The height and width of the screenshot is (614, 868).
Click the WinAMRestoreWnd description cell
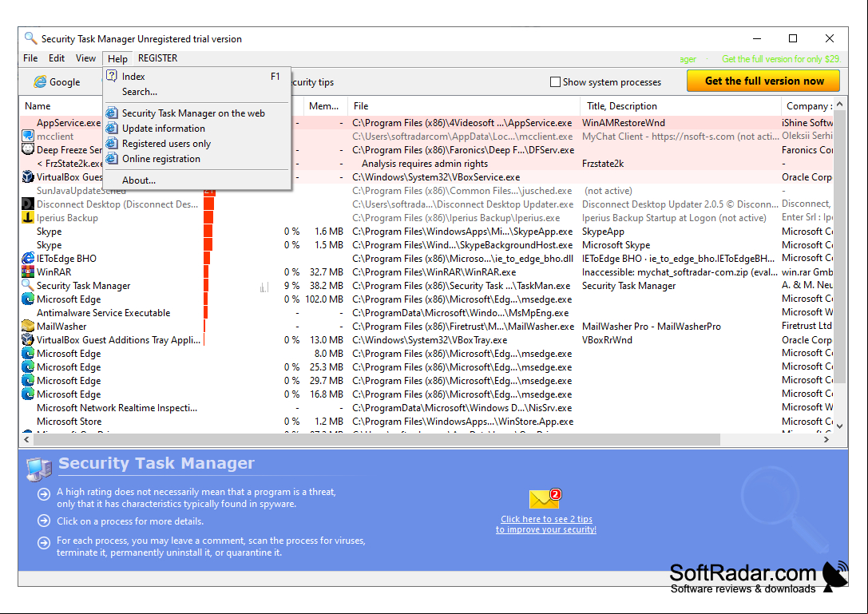point(624,123)
